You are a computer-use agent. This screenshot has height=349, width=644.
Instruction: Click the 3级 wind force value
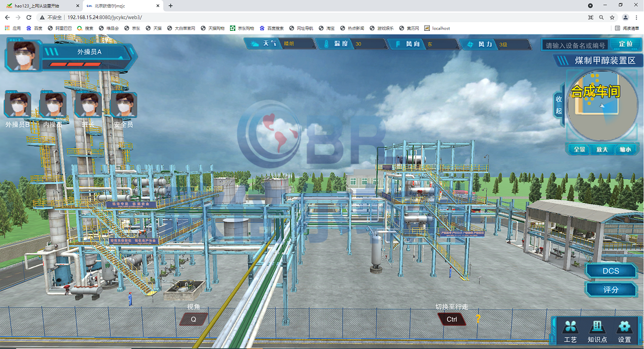[x=503, y=44]
